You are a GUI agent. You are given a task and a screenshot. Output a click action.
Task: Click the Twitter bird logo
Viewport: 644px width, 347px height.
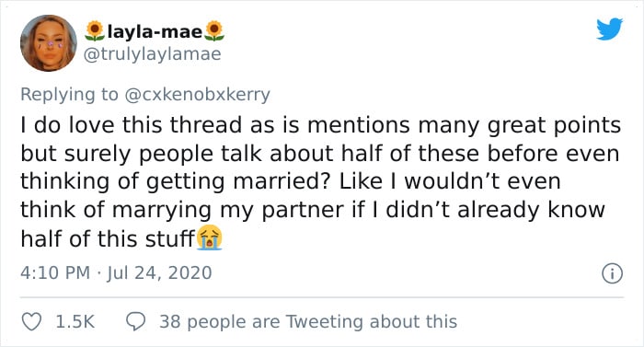point(609,29)
